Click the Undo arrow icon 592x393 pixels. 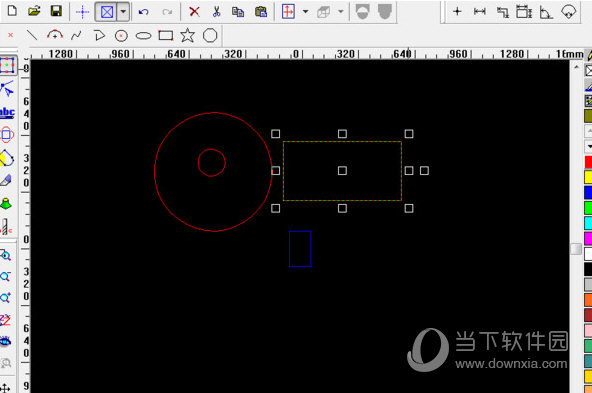point(143,12)
